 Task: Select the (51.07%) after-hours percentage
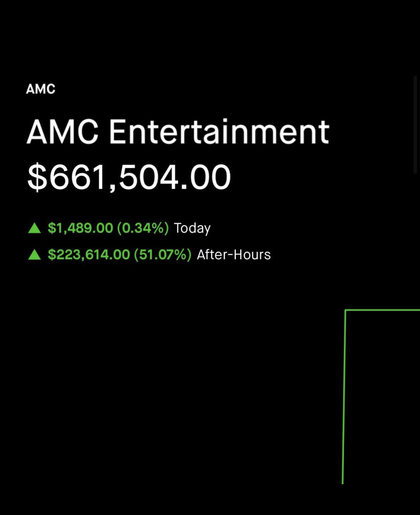[x=163, y=254]
